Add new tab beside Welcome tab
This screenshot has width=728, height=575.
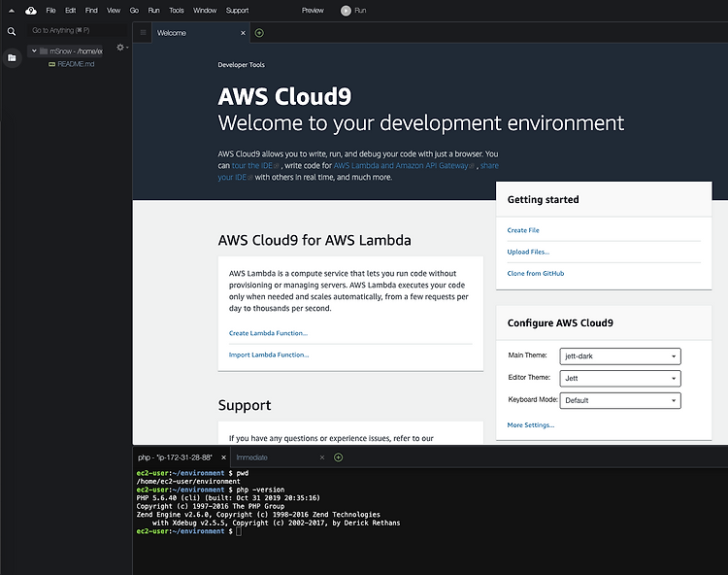click(259, 33)
